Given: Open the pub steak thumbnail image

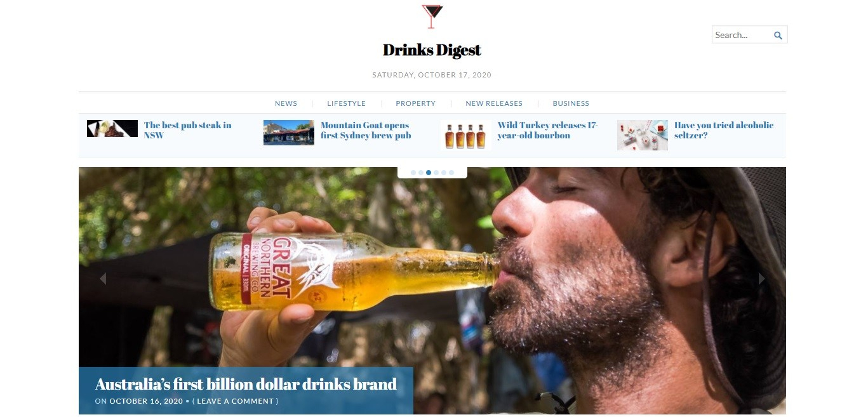Looking at the screenshot, I should [112, 129].
